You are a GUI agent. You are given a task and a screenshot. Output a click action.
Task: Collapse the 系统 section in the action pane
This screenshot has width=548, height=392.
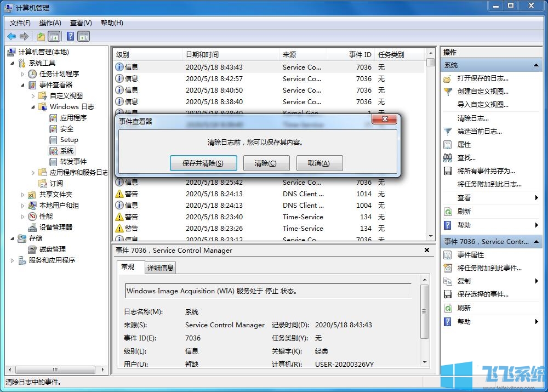click(535, 65)
